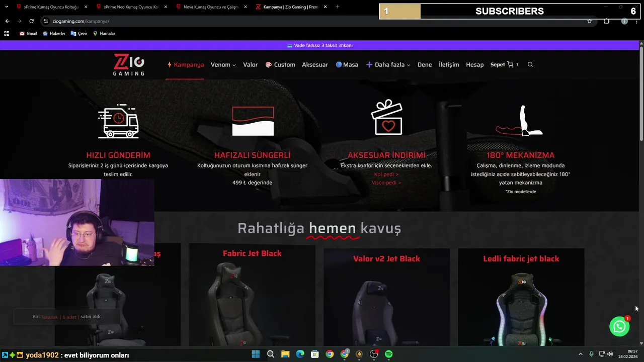Open the Valor menu item
The width and height of the screenshot is (644, 362).
click(x=251, y=64)
